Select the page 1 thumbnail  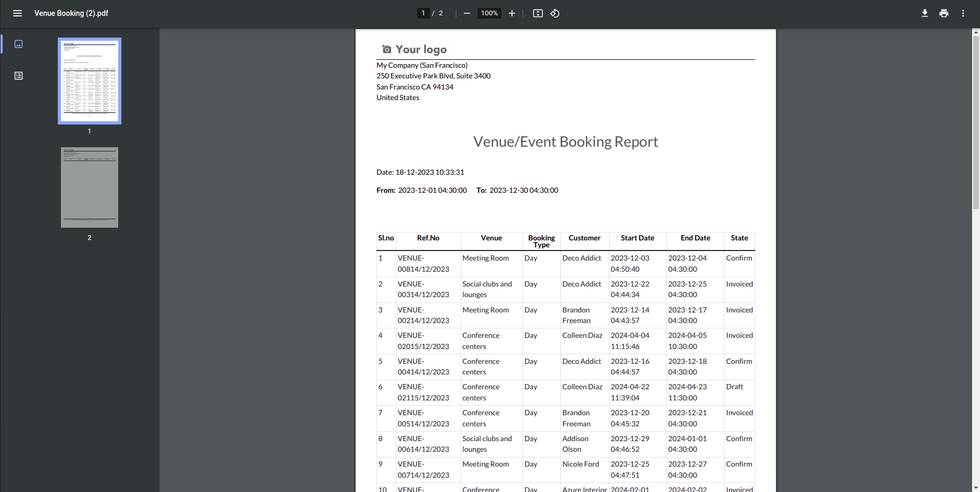tap(90, 81)
